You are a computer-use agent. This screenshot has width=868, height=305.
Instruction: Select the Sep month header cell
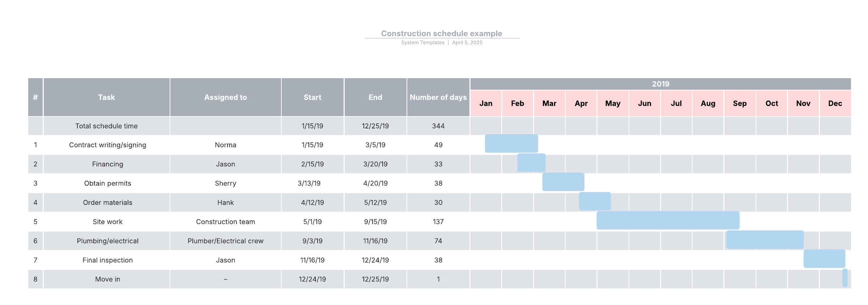(x=740, y=103)
